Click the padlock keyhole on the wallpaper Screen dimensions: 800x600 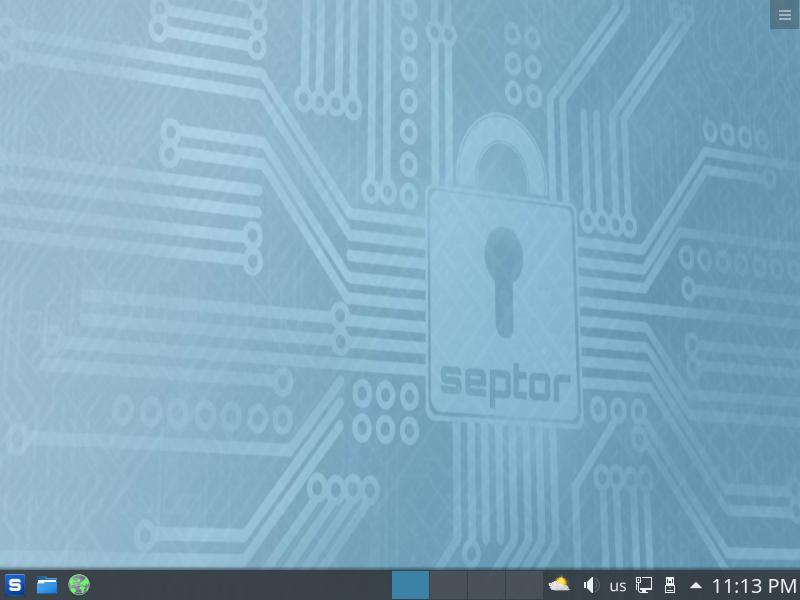point(503,270)
